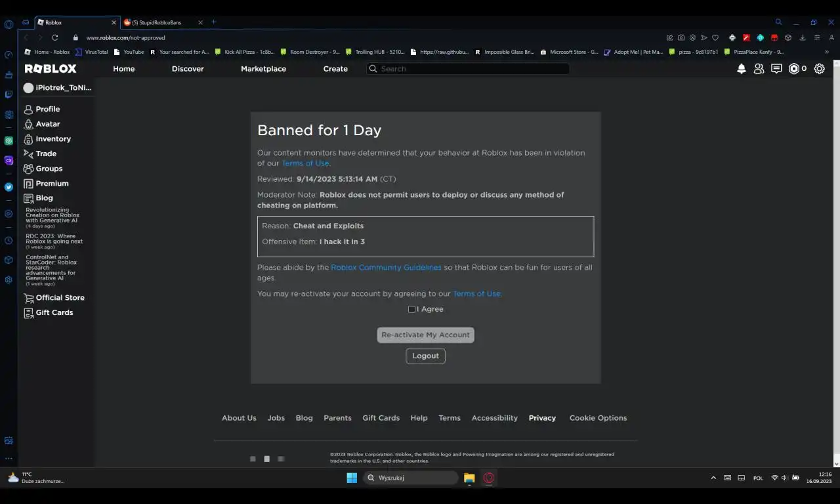
Task: Open Inventory in left sidebar
Action: pyautogui.click(x=47, y=139)
